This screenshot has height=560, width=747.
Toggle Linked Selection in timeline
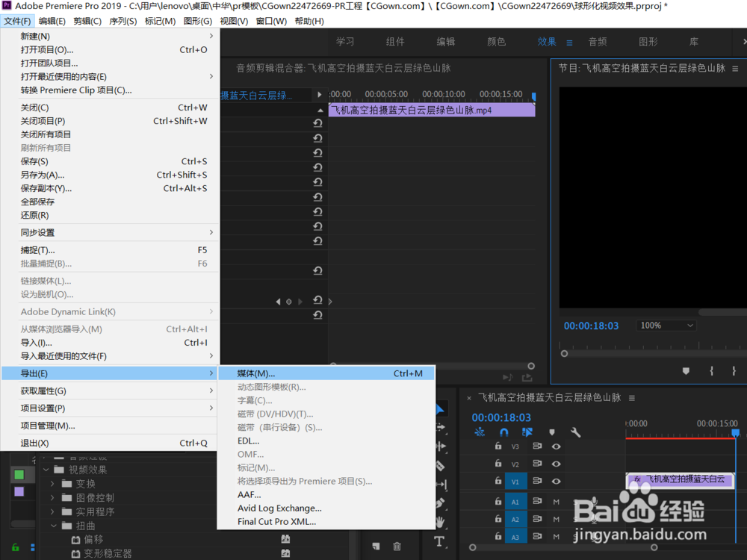(x=527, y=432)
